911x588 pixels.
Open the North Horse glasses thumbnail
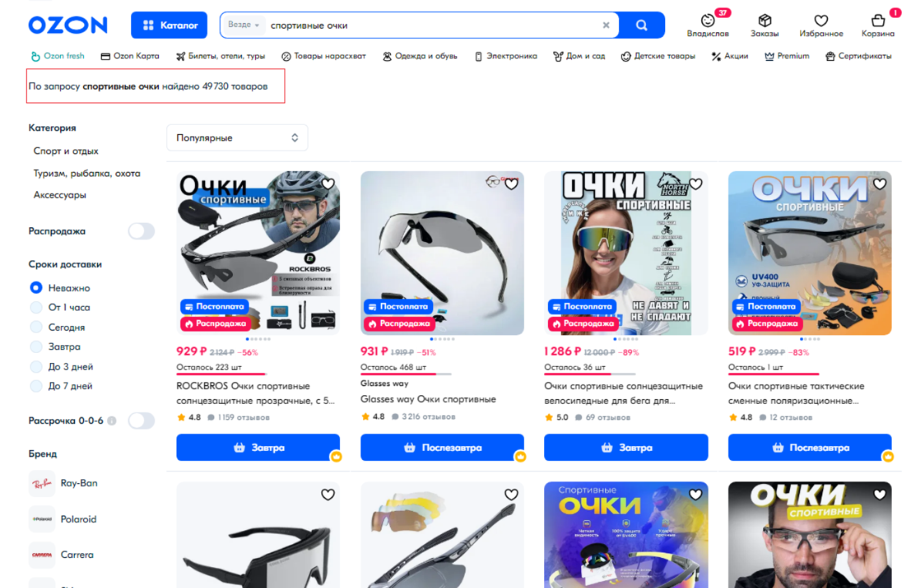[626, 253]
